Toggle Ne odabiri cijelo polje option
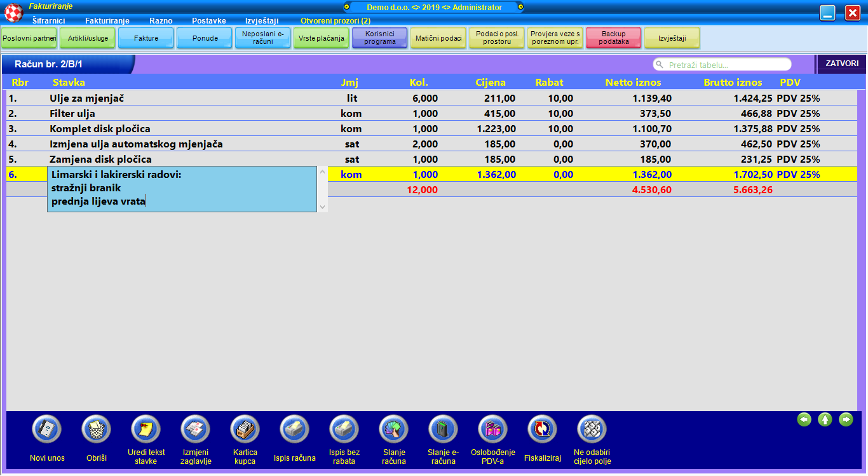The width and height of the screenshot is (868, 476). coord(592,430)
